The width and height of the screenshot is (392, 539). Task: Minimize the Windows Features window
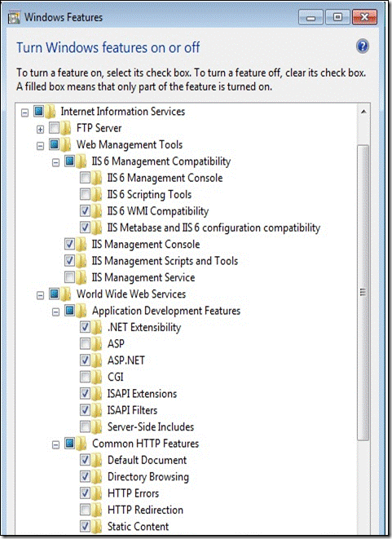click(311, 17)
